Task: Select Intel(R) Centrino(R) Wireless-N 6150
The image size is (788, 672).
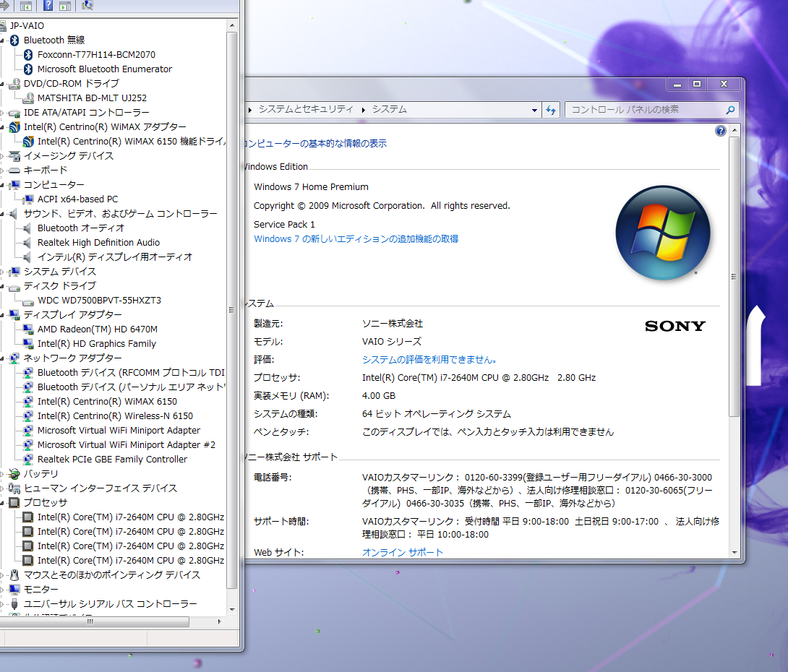Action: pyautogui.click(x=115, y=416)
